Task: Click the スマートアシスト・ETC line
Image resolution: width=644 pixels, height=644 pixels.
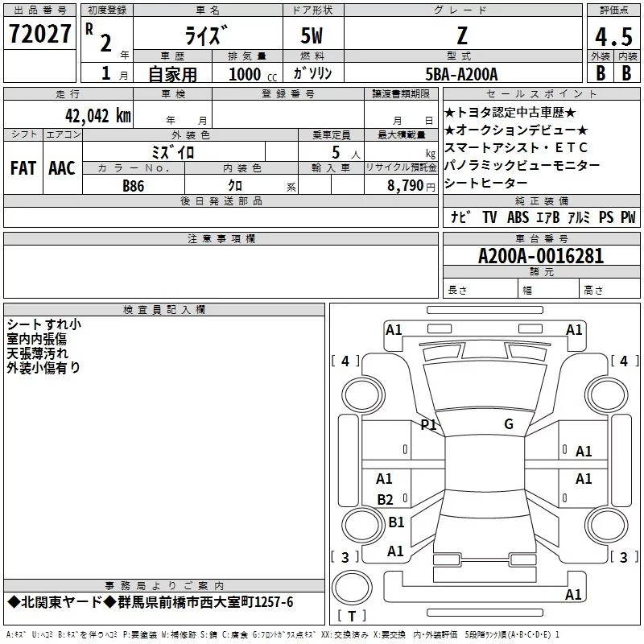Action: click(516, 148)
